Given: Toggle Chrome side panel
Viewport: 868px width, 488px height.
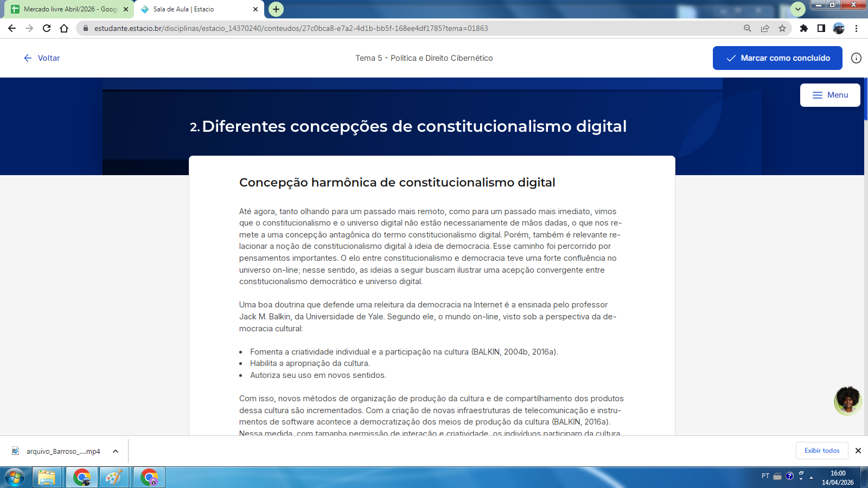Looking at the screenshot, I should click(x=821, y=28).
